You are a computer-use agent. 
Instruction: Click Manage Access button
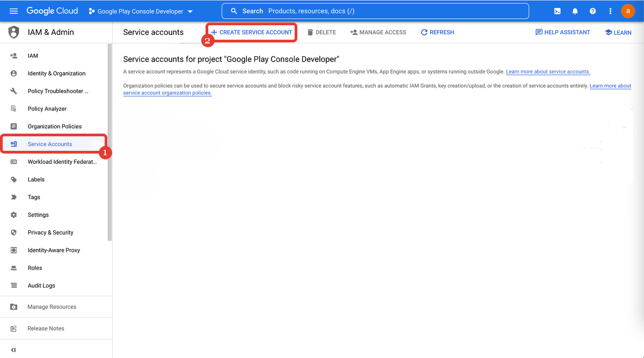click(x=378, y=32)
